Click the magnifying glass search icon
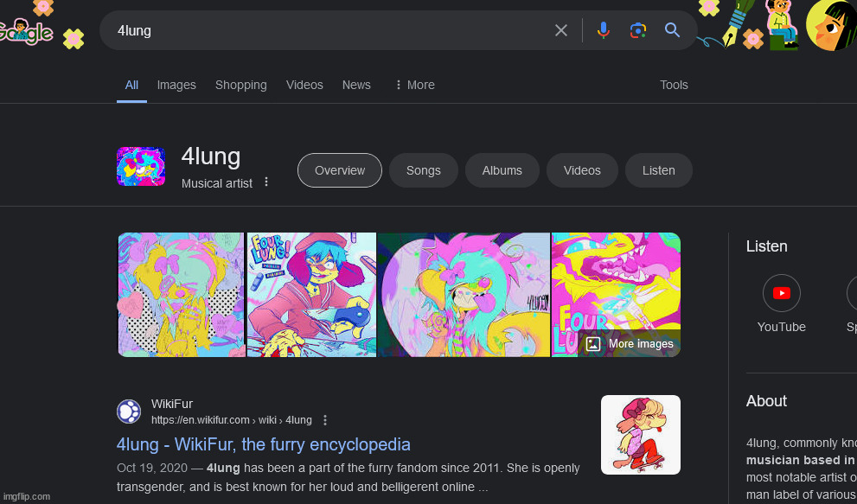The width and height of the screenshot is (857, 504). (672, 31)
